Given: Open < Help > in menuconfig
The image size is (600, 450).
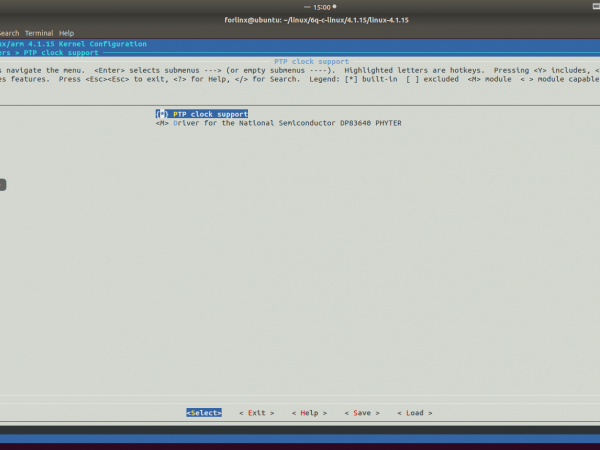Looking at the screenshot, I should point(309,412).
